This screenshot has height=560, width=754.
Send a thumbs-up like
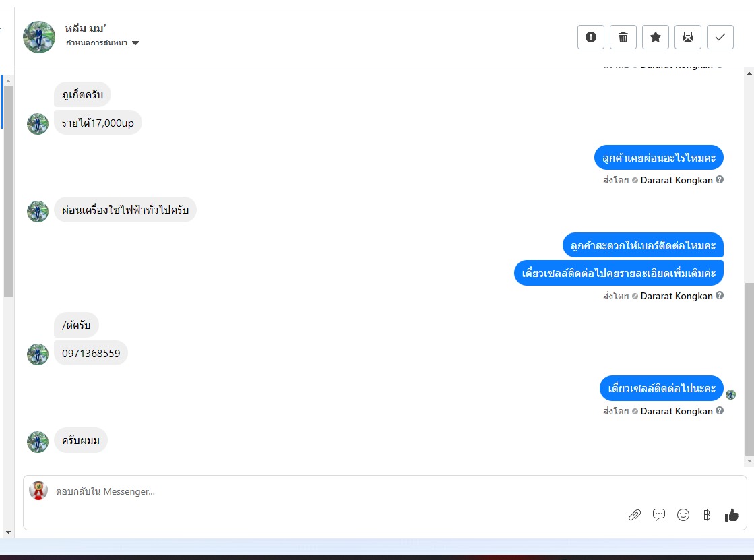point(731,516)
